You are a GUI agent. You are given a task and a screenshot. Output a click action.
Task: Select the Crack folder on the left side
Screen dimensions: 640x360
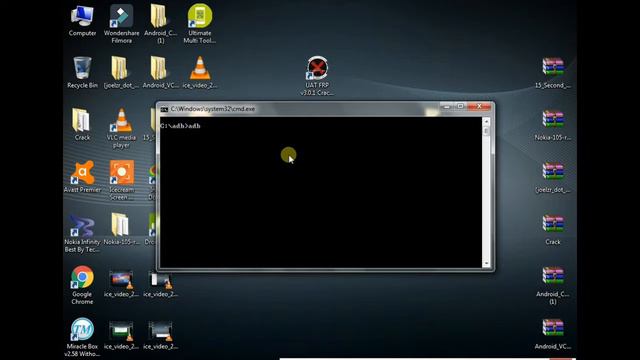[x=82, y=125]
